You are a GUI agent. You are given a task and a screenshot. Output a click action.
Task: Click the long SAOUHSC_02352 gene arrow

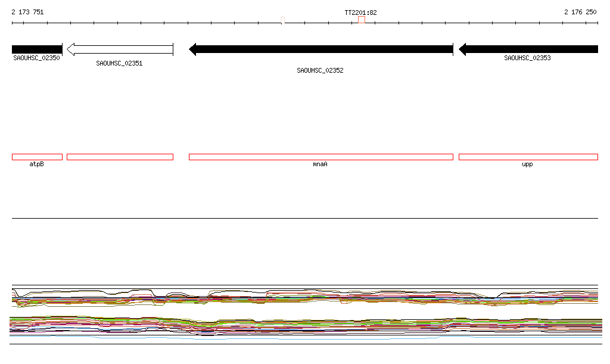coord(321,49)
